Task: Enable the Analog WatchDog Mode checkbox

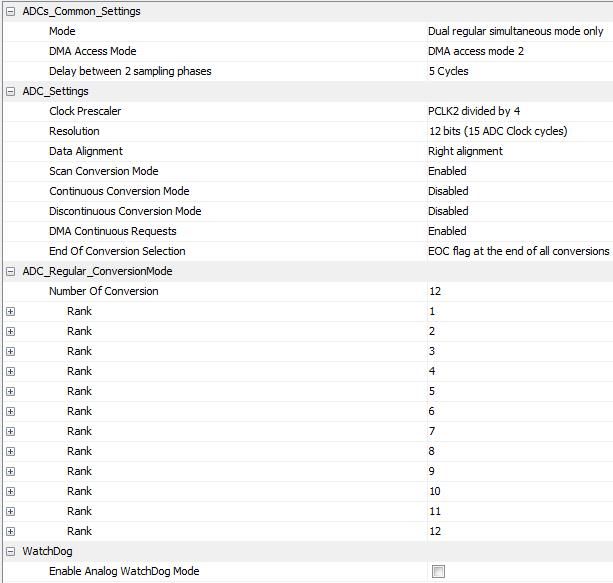Action: tap(438, 571)
